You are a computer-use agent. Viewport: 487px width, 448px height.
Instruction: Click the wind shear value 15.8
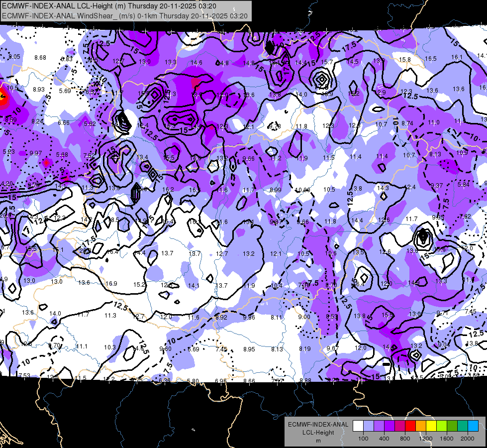point(405,59)
